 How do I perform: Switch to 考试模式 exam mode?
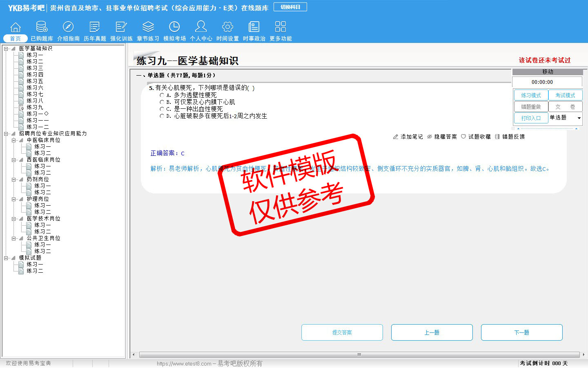coord(565,95)
